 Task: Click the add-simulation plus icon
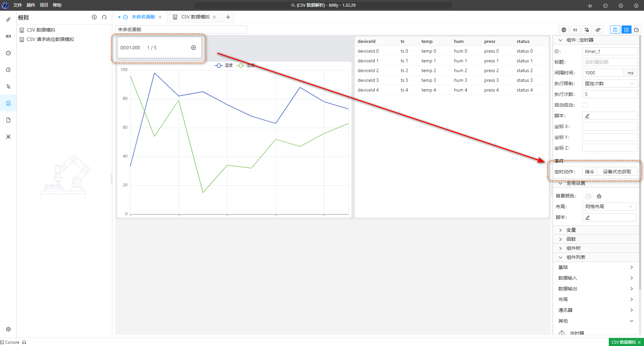tap(94, 17)
